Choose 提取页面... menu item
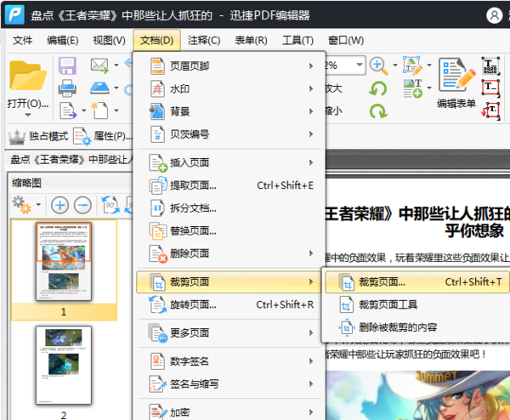The height and width of the screenshot is (420, 510). point(229,185)
